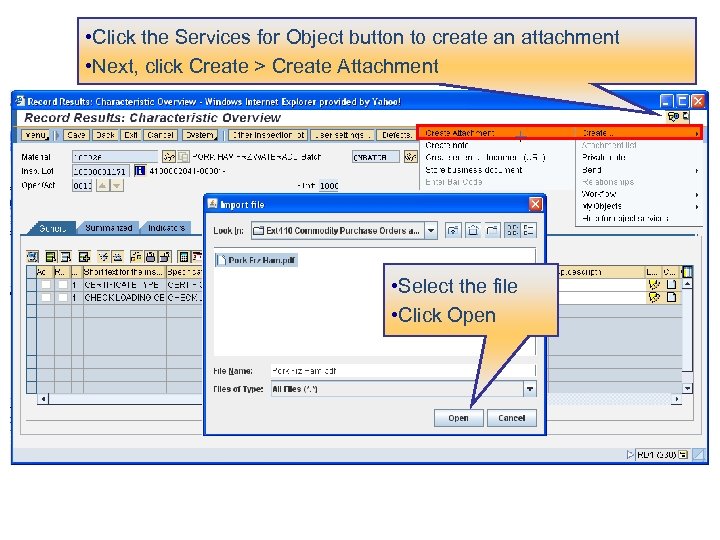Click the Defects button

pyautogui.click(x=396, y=135)
